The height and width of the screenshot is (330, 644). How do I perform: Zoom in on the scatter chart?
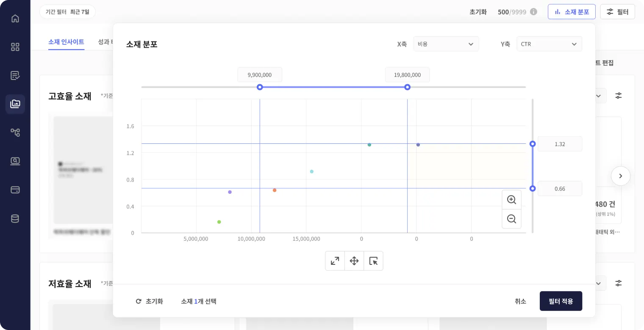click(x=511, y=200)
